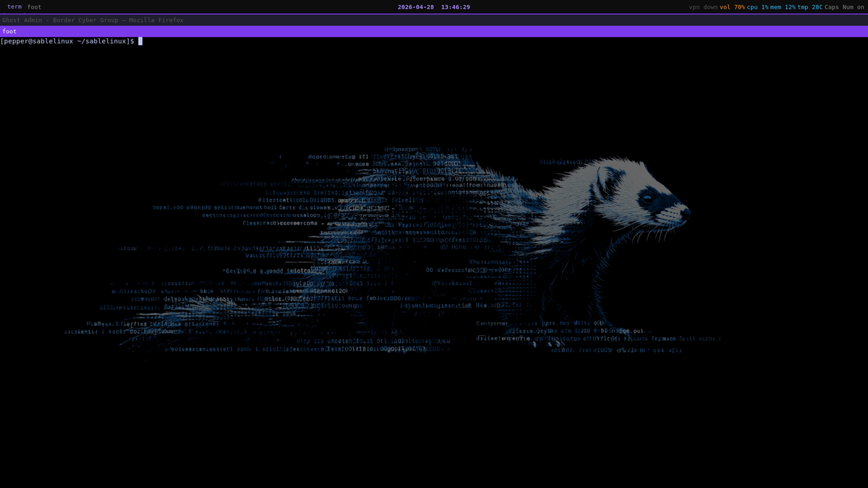This screenshot has height=488, width=868.
Task: Select the purple foot tab
Action: point(9,31)
